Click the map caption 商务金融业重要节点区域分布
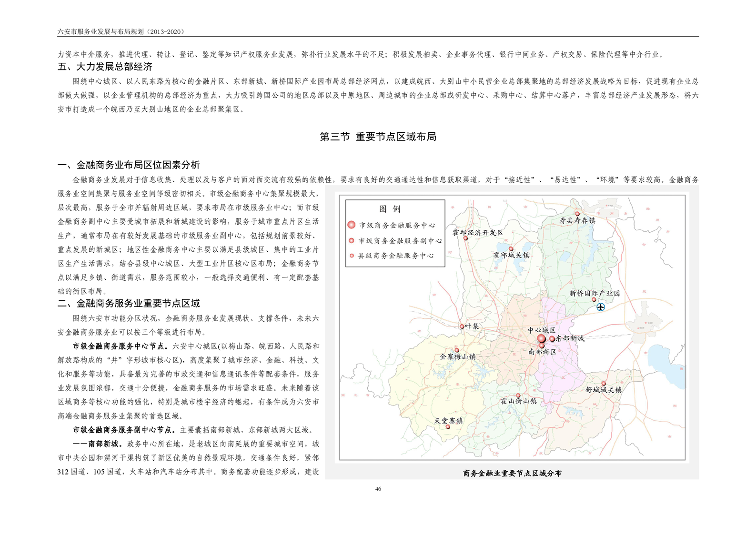 tap(512, 473)
